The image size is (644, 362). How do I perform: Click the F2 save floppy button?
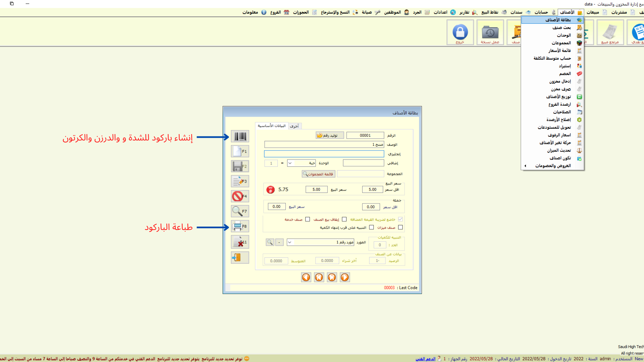(x=240, y=166)
